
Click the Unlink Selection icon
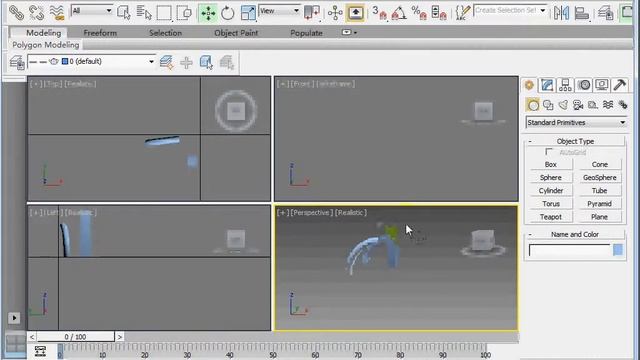pyautogui.click(x=36, y=12)
